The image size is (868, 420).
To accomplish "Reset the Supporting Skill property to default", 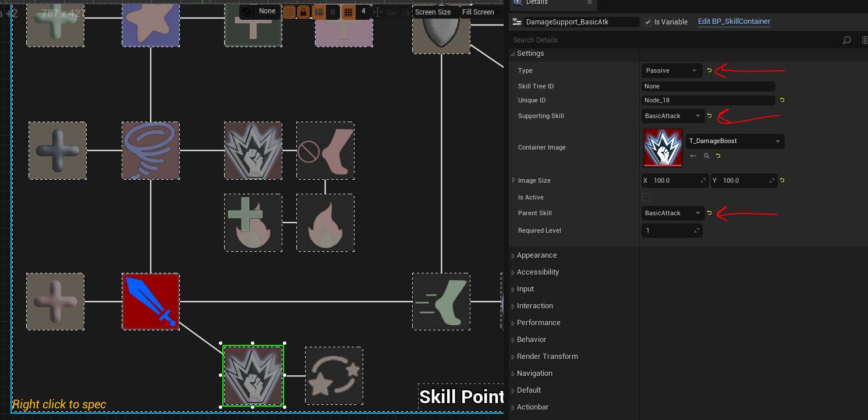I will click(709, 116).
